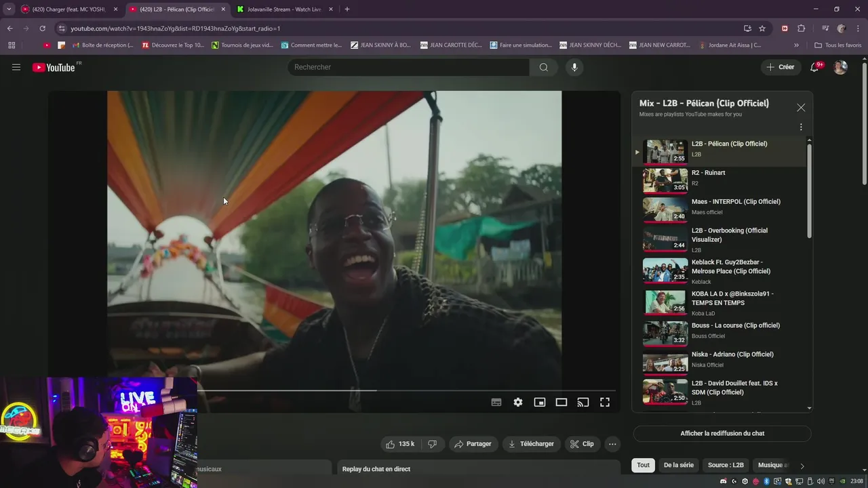Dislike the video
868x488 pixels.
[432, 444]
